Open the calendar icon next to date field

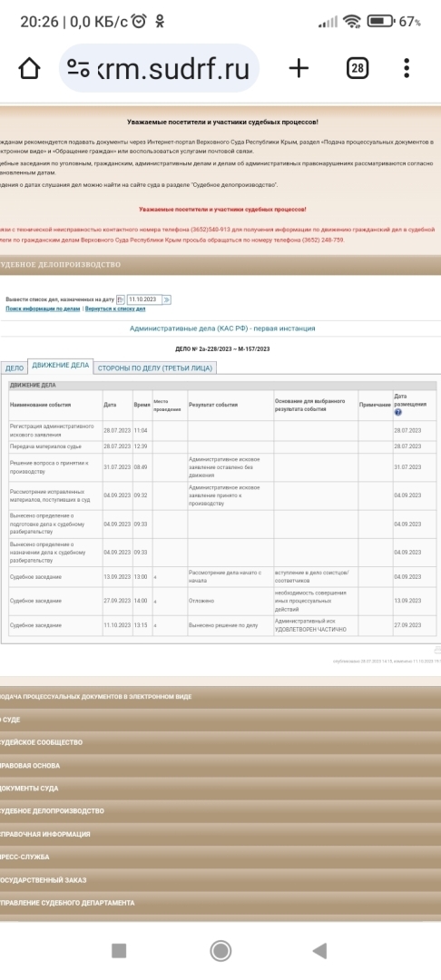pyautogui.click(x=120, y=300)
